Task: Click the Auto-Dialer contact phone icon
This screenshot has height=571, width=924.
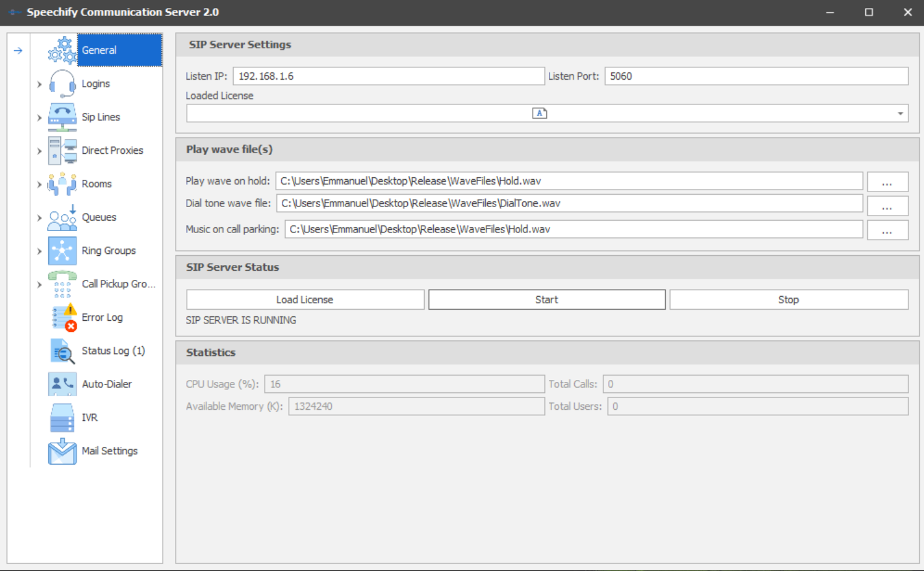Action: (62, 384)
